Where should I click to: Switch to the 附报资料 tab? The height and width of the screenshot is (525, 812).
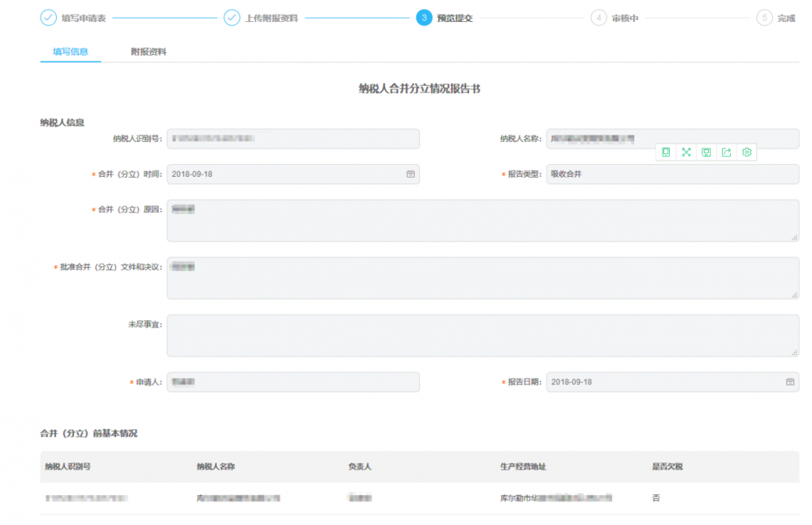click(x=149, y=52)
